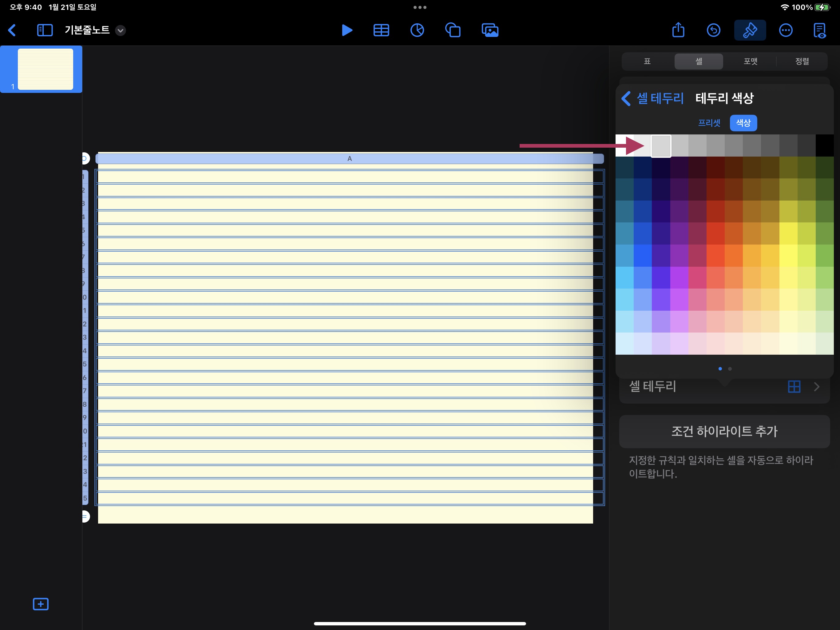Insert media image from toolbar
This screenshot has width=840, height=630.
(x=490, y=30)
